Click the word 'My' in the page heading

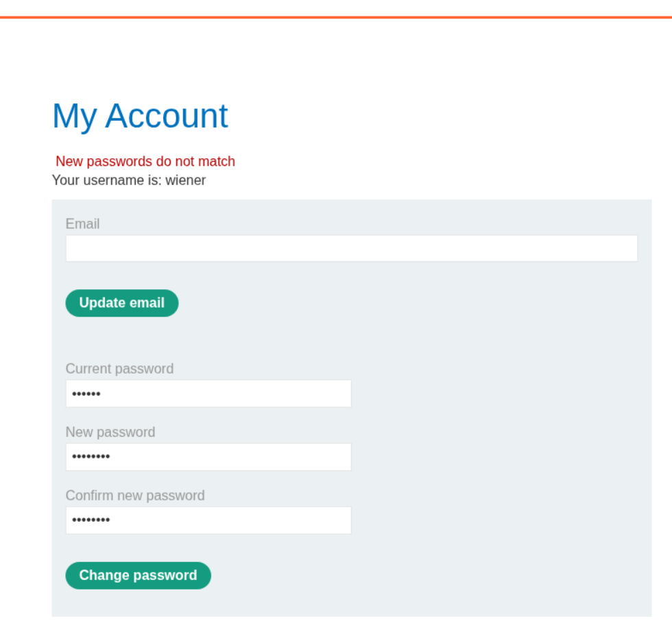coord(74,115)
